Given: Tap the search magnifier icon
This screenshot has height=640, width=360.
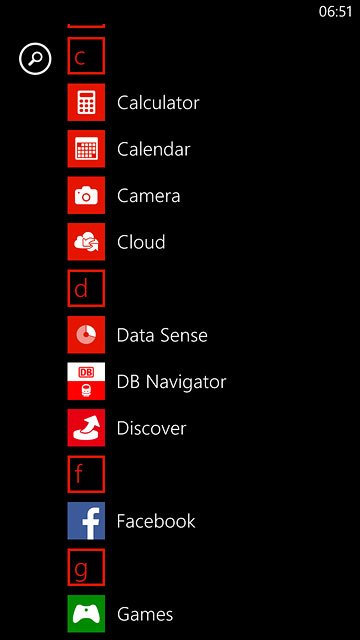Looking at the screenshot, I should [x=35, y=60].
